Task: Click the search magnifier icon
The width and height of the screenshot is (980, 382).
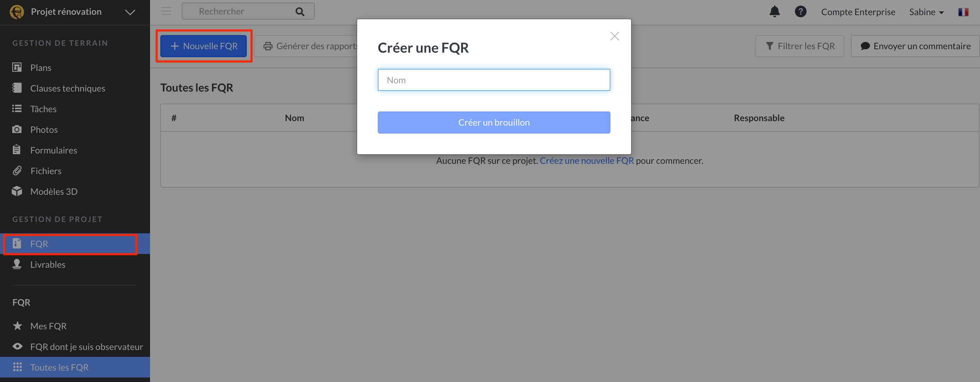Action: coord(300,12)
